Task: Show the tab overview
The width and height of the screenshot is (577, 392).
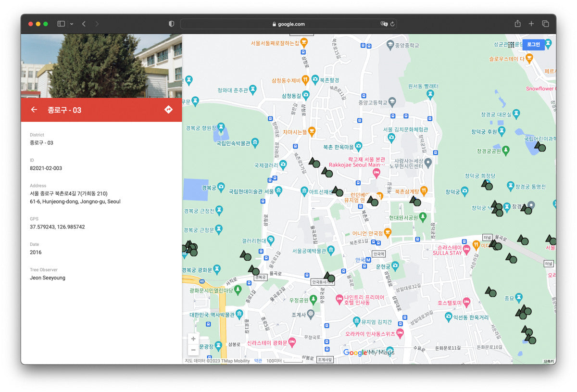Action: click(545, 24)
